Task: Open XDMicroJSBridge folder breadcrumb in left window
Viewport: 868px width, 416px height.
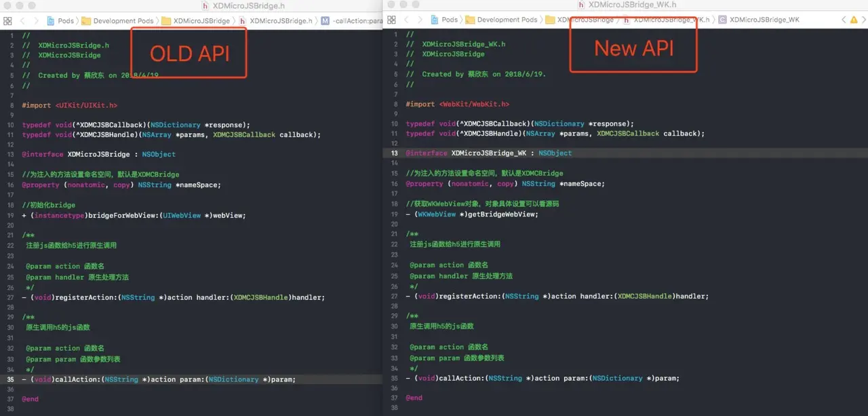Action: [196, 20]
